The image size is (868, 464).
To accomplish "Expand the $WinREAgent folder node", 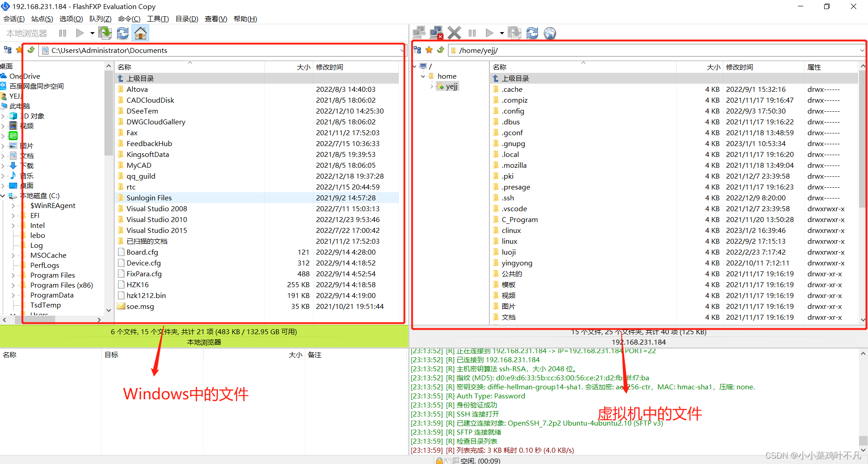I will click(13, 206).
